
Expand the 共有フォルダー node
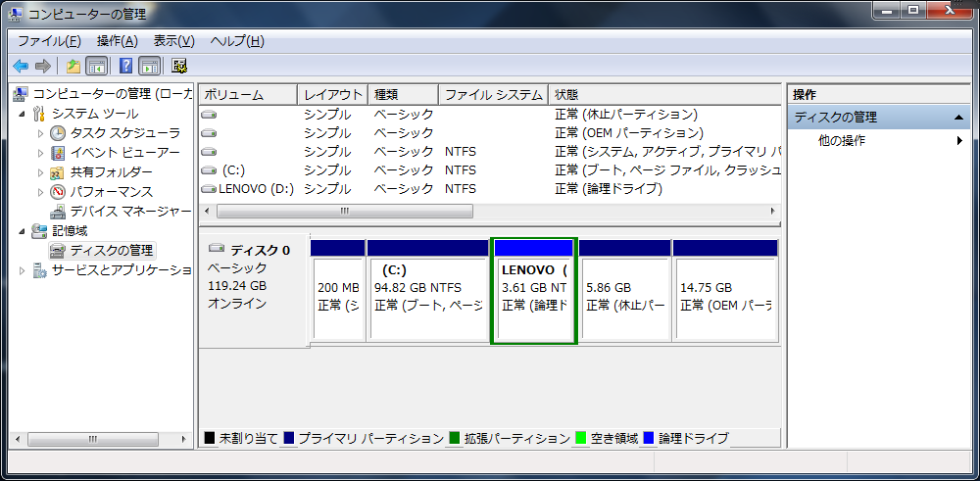(40, 171)
